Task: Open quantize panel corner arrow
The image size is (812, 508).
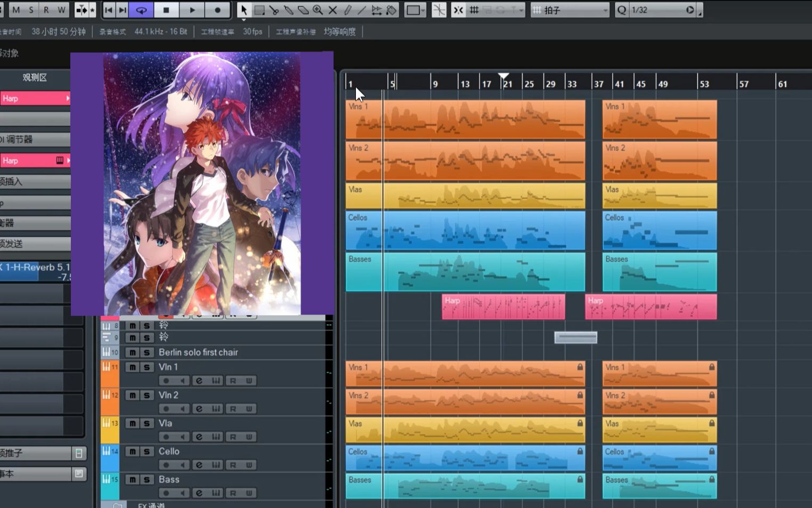Action: click(x=700, y=11)
